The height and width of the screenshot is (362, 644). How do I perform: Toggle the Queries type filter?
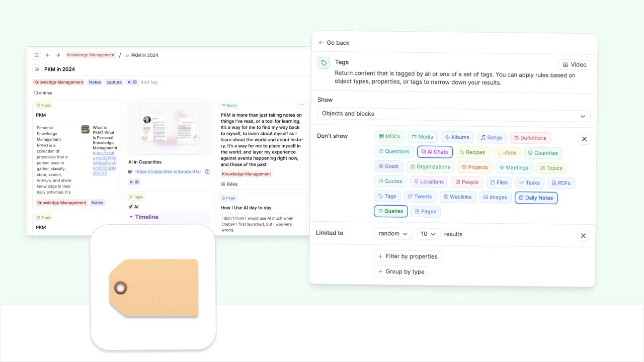390,211
